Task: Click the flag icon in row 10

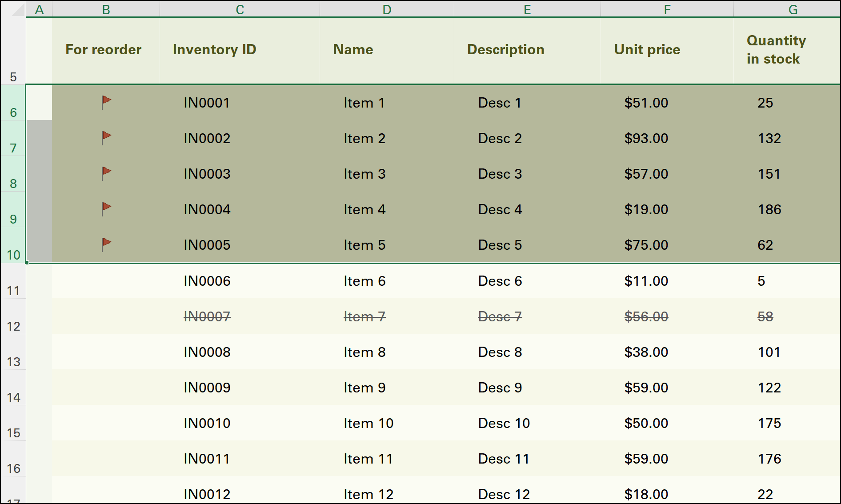Action: (106, 244)
